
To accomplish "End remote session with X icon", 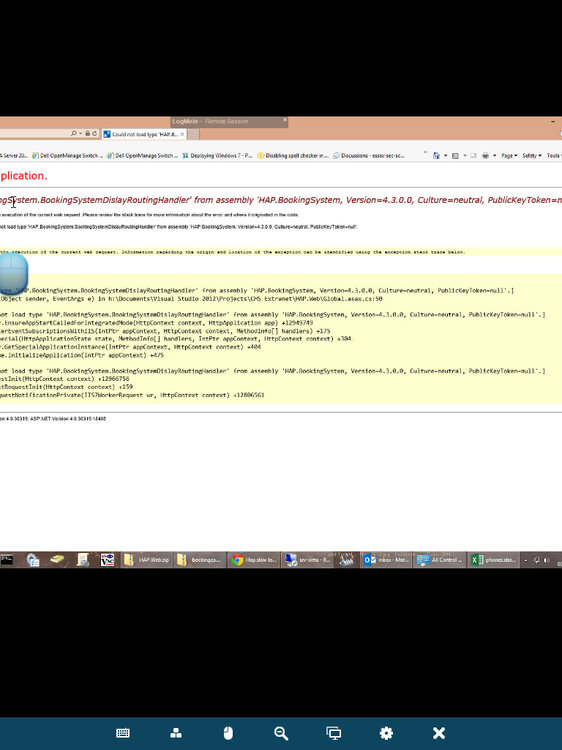I will click(439, 733).
